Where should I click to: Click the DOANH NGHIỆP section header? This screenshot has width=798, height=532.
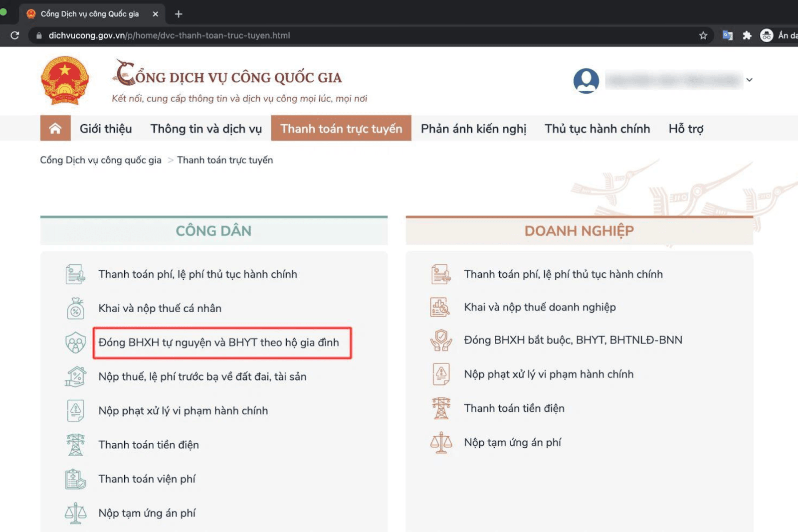pyautogui.click(x=579, y=231)
